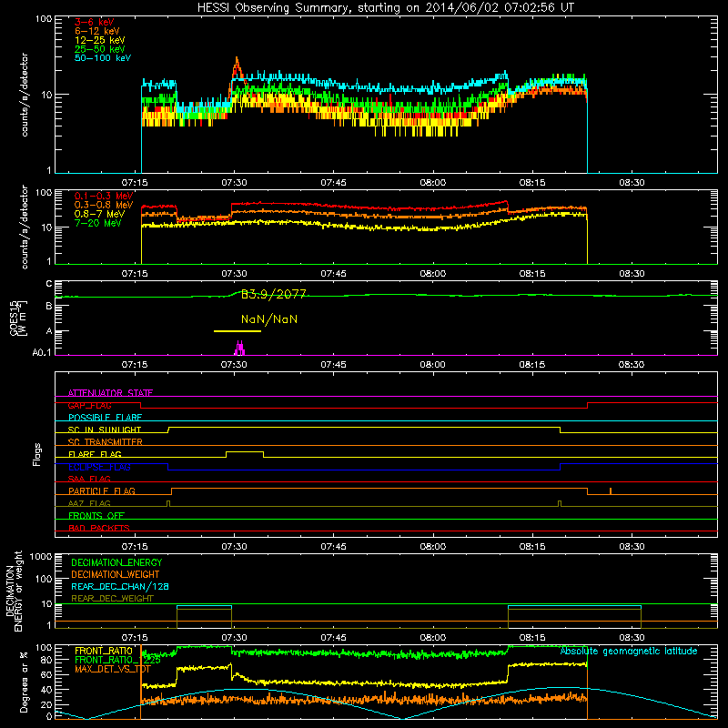Click the 08:00 tick label under top keV panel
The image size is (728, 728).
click(433, 183)
